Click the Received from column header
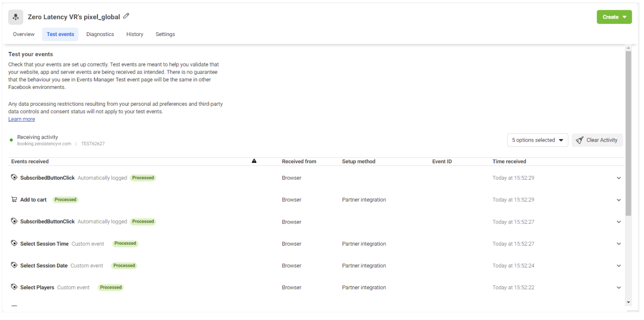This screenshot has width=644, height=320. 299,161
